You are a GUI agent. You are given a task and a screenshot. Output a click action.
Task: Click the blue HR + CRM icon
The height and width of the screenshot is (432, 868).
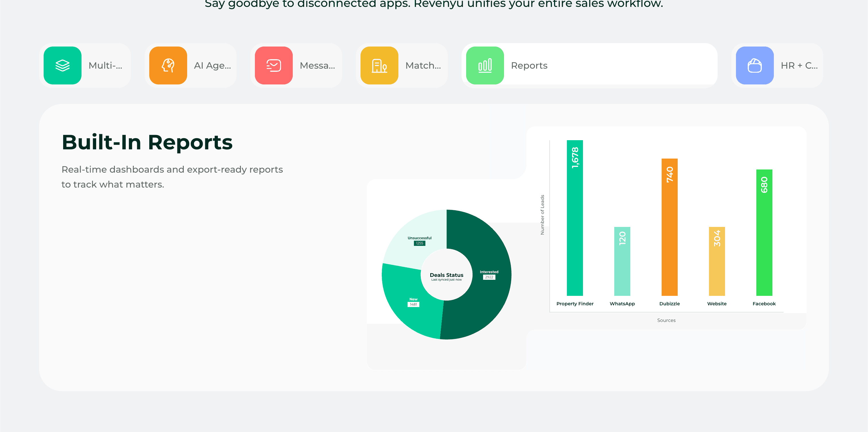click(x=755, y=65)
